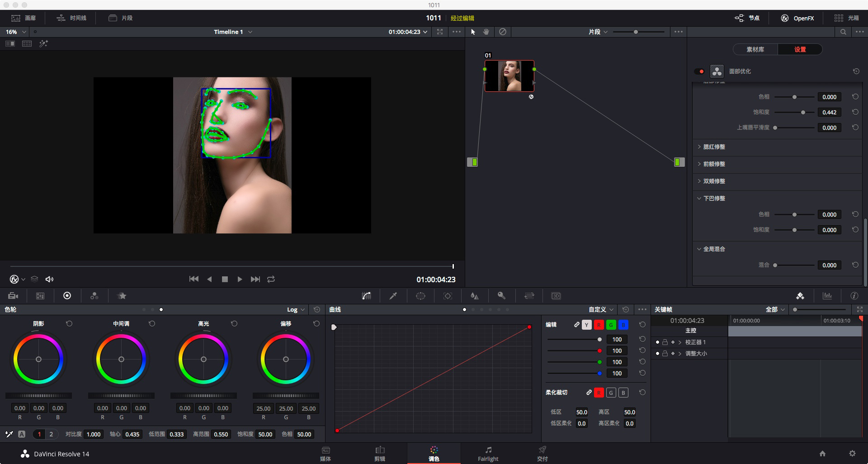
Task: Toggle the 面部优化 effect enable switch
Action: coord(699,71)
